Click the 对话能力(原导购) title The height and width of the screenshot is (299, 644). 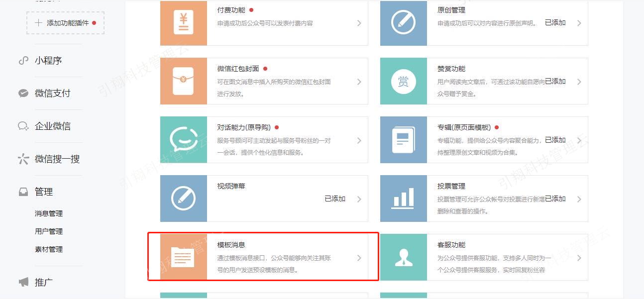pos(244,127)
